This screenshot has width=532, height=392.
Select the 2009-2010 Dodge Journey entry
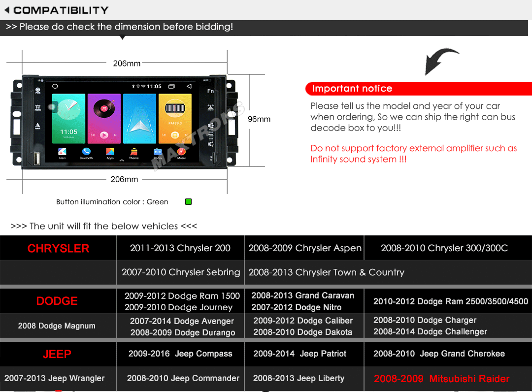click(x=178, y=307)
